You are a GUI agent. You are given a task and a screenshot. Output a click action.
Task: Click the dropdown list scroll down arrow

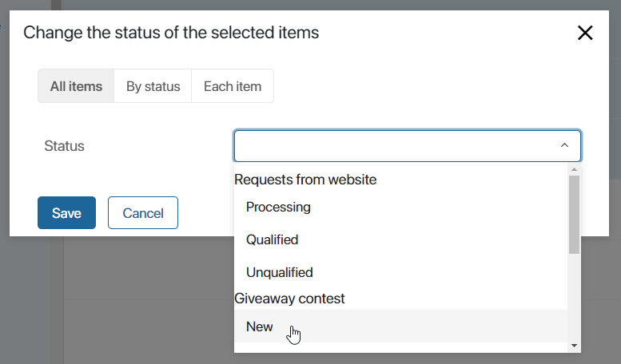point(574,346)
